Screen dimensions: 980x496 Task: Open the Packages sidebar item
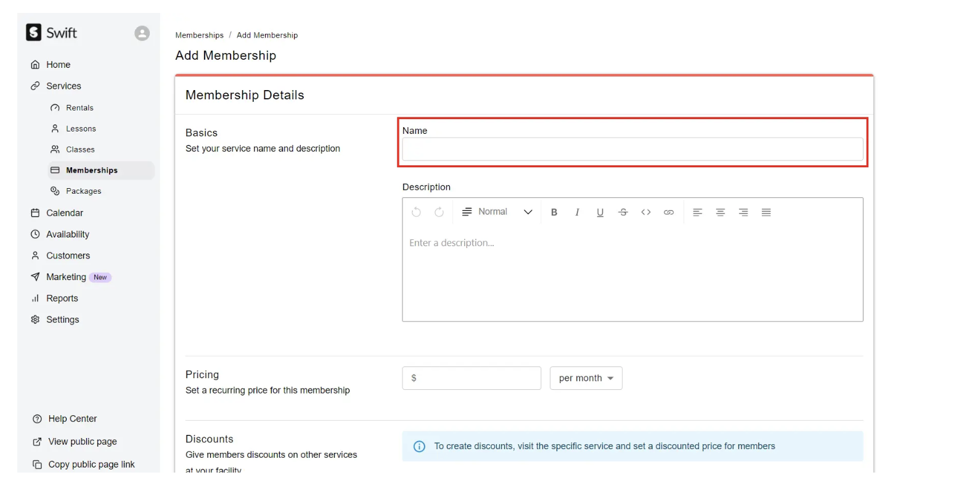pyautogui.click(x=84, y=191)
